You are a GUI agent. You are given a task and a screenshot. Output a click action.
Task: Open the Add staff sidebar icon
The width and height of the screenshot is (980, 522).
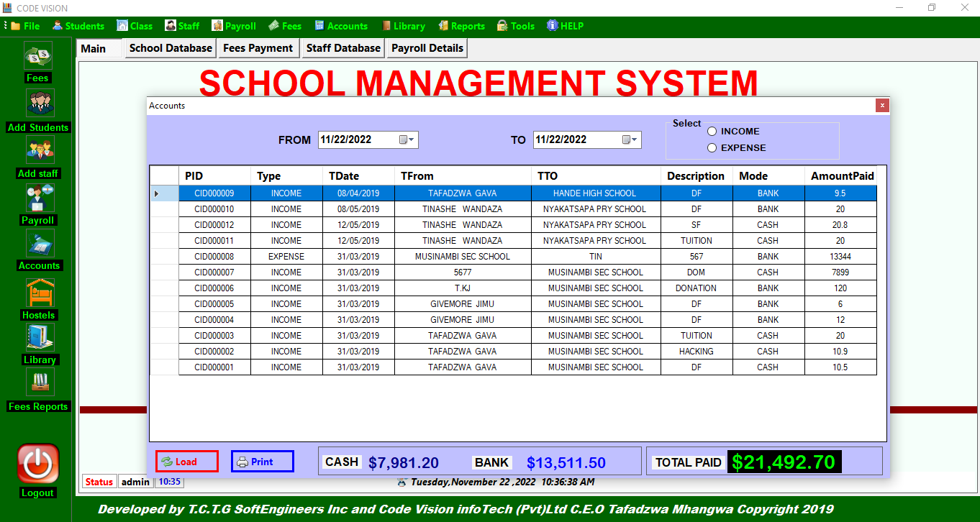pos(40,150)
